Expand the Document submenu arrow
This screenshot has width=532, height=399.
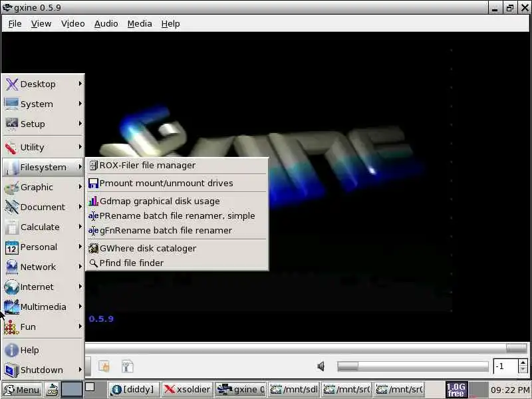(80, 207)
